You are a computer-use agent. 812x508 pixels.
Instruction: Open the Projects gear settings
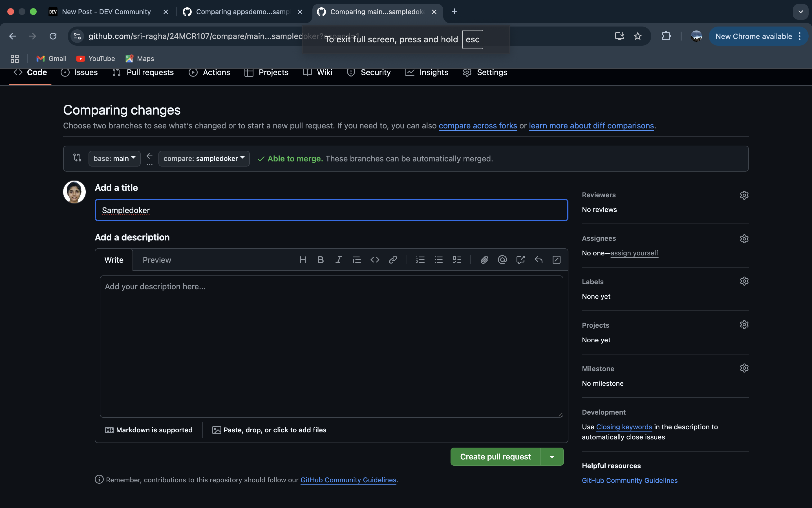click(744, 325)
